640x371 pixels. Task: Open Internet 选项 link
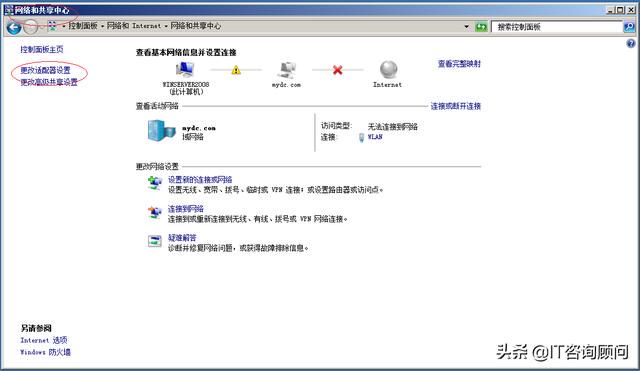click(x=44, y=340)
